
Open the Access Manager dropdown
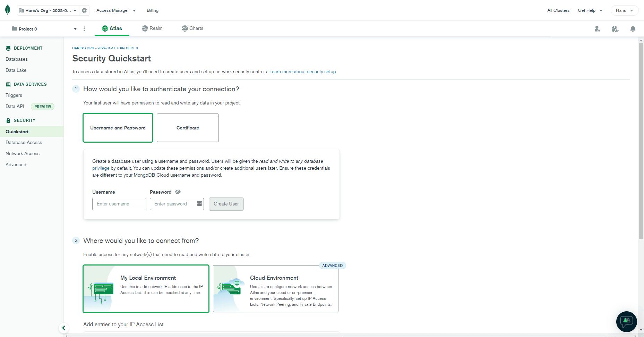[116, 10]
